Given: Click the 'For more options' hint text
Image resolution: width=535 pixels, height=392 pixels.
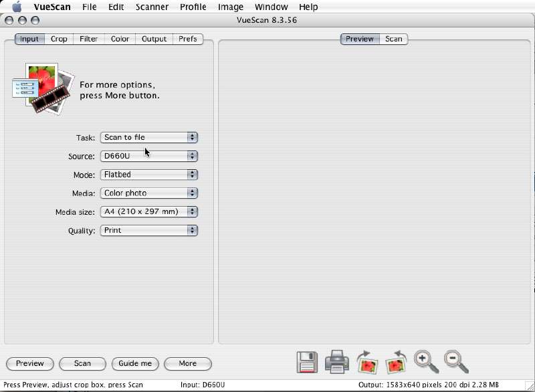Looking at the screenshot, I should coord(120,90).
